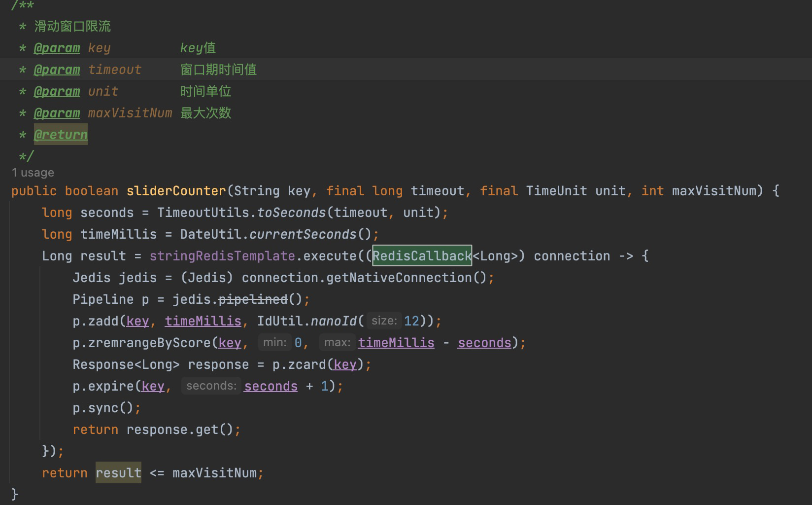812x505 pixels.
Task: Click the number 12 argument
Action: [x=411, y=321]
